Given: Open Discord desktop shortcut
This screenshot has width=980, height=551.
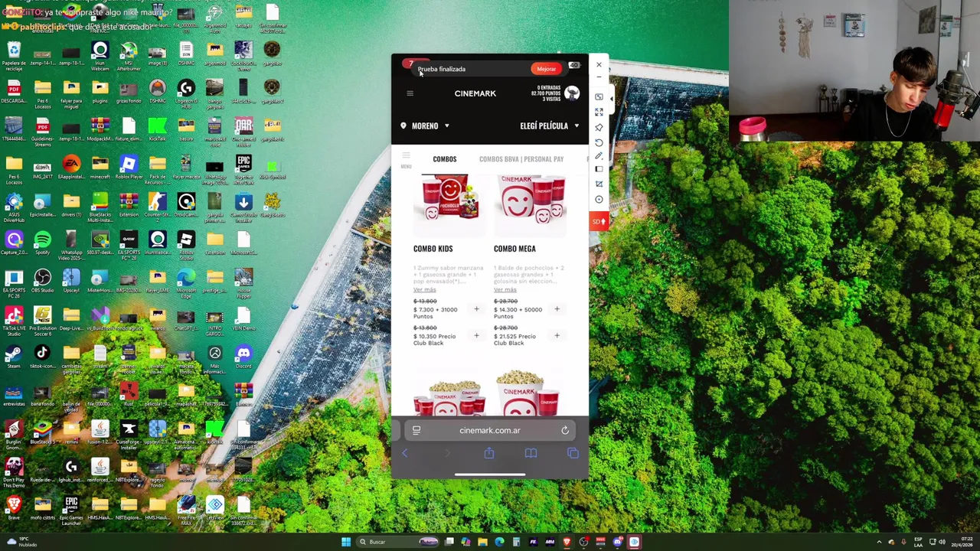Looking at the screenshot, I should point(243,357).
